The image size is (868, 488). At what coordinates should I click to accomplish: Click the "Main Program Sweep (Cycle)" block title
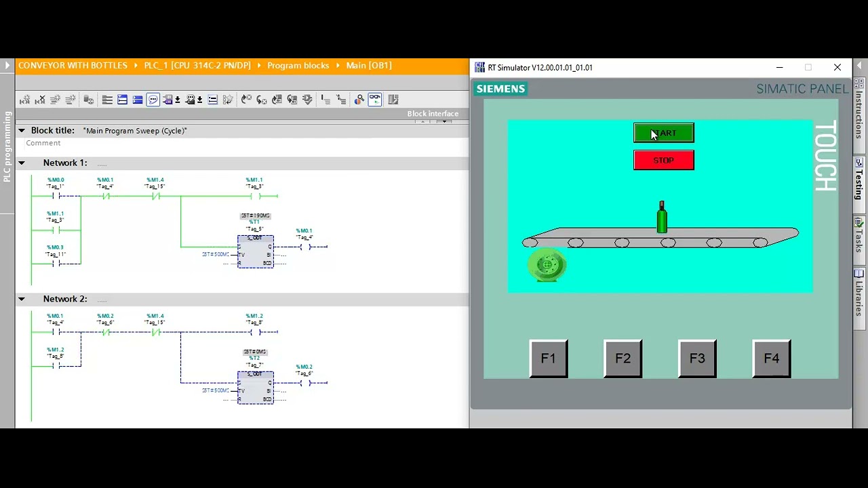(135, 131)
